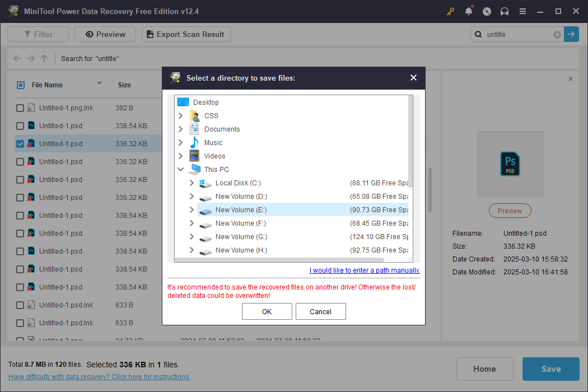Click the Videos film icon in directory tree
Screen dimensions: 588x392
[x=194, y=156]
